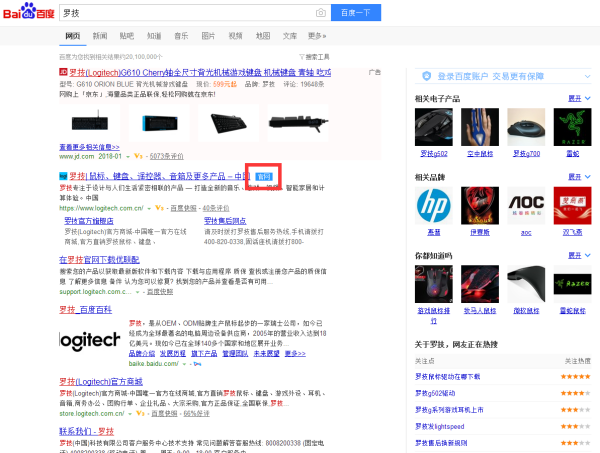Click the 官网 badge
600x453 pixels.
pyautogui.click(x=264, y=176)
